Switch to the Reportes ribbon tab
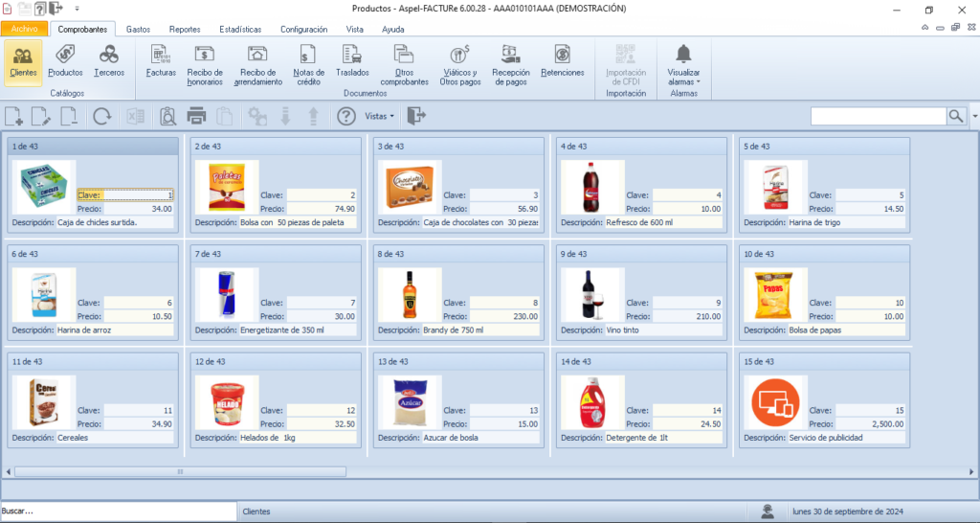Viewport: 980px width, 523px height. 185,30
